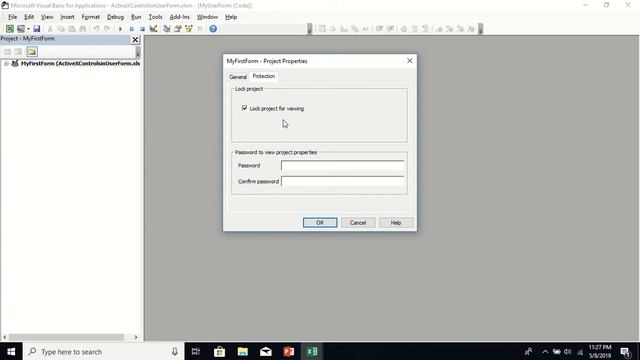Image resolution: width=640 pixels, height=360 pixels.
Task: Click OK in Project Properties dialog
Action: pos(320,222)
